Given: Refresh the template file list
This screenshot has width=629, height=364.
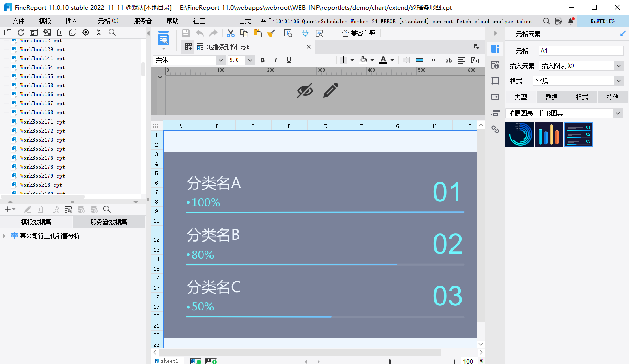Looking at the screenshot, I should (21, 32).
